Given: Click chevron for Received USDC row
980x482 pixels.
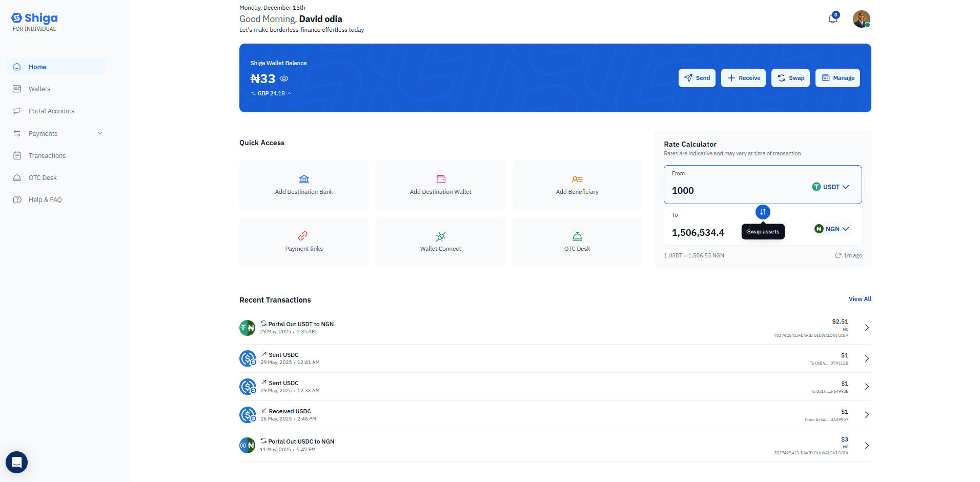Looking at the screenshot, I should pyautogui.click(x=867, y=415).
